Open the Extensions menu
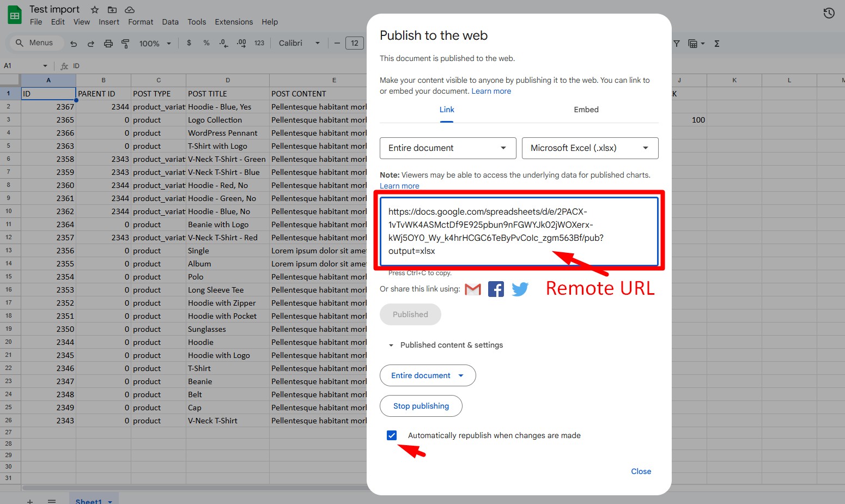 [234, 22]
